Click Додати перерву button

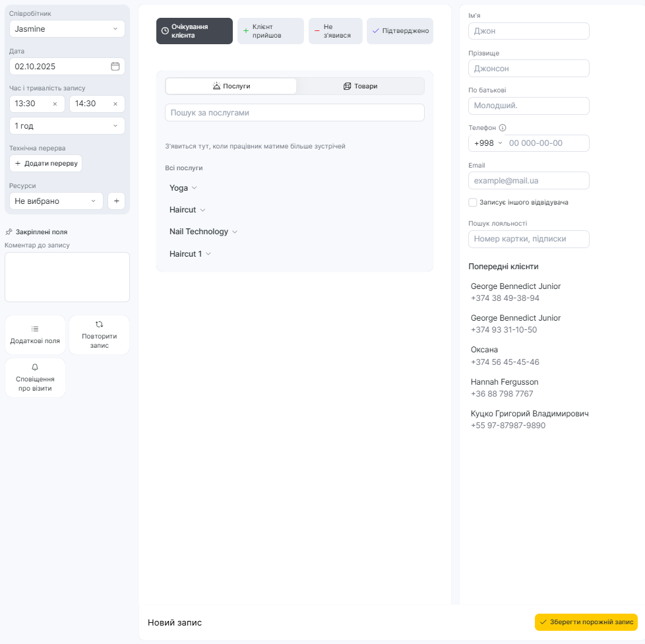[x=46, y=164]
